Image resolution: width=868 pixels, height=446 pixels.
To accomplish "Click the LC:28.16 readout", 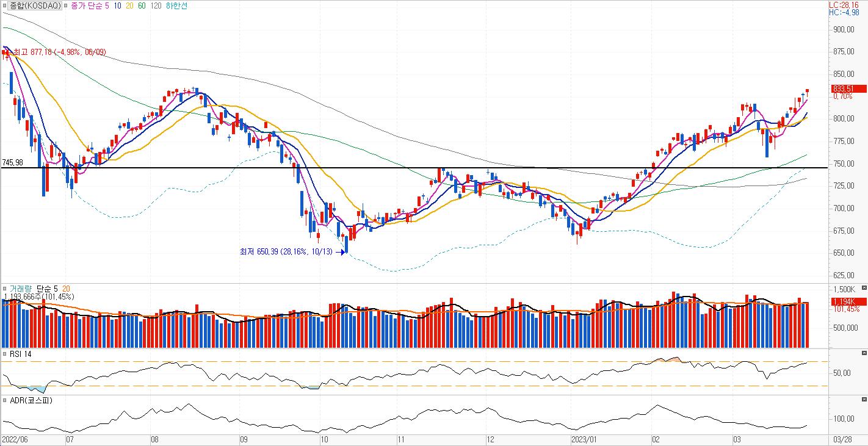I will [x=843, y=4].
